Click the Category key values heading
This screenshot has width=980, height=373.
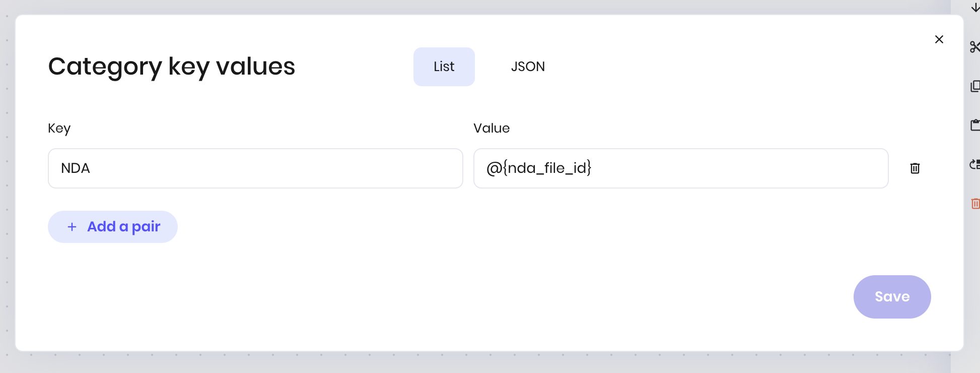pyautogui.click(x=171, y=67)
